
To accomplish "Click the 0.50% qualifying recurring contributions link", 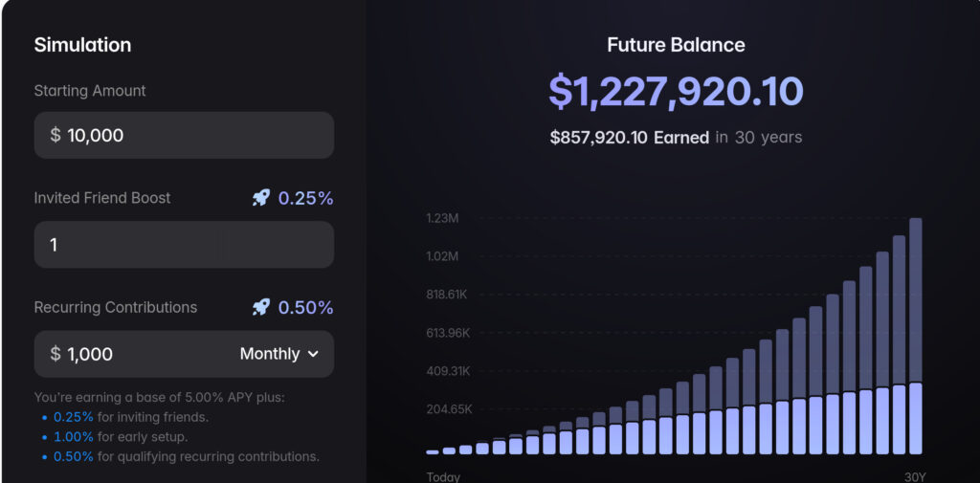I will click(x=73, y=456).
